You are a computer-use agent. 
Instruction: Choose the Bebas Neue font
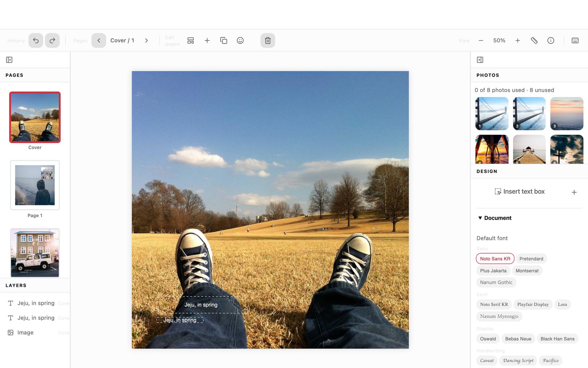pyautogui.click(x=518, y=339)
